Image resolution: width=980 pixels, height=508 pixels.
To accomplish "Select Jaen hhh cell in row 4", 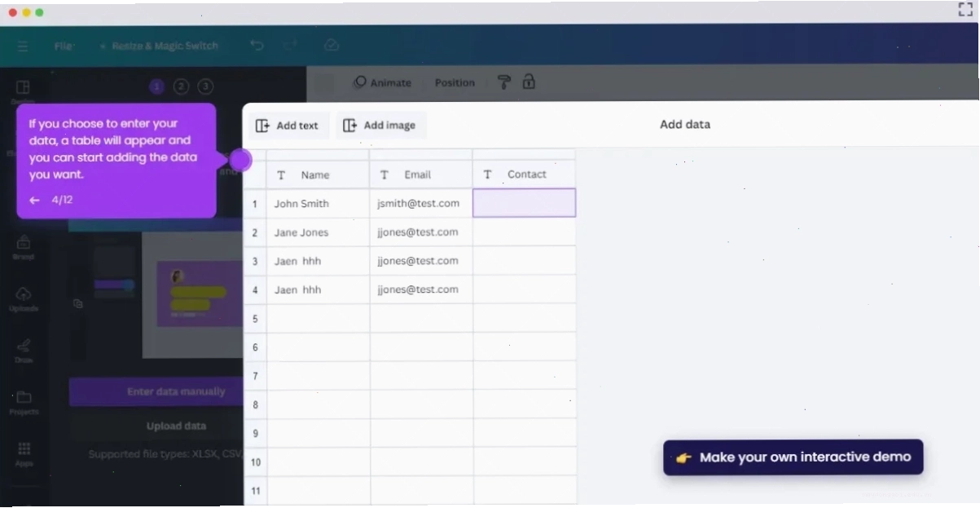I will (318, 289).
